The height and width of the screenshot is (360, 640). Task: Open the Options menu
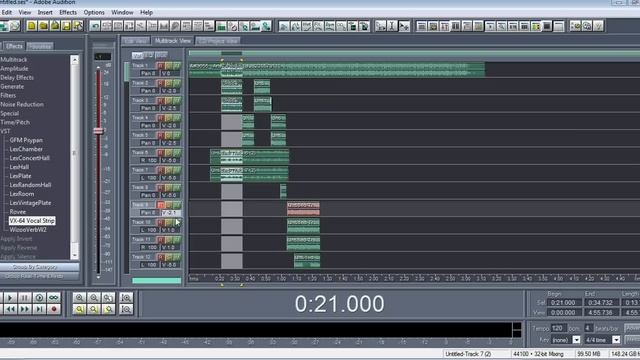tap(94, 13)
